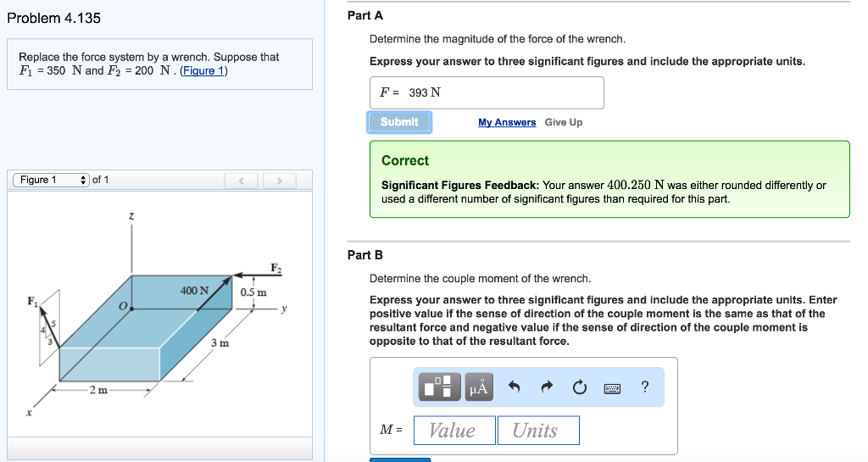Open the templates fraction tool

click(x=440, y=387)
